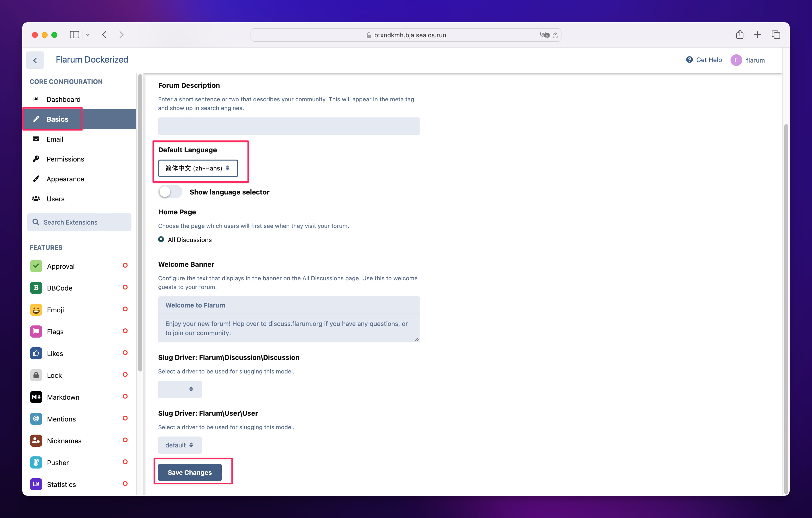Click the Likes thumbs-up icon
This screenshot has height=518, width=812.
(x=36, y=353)
